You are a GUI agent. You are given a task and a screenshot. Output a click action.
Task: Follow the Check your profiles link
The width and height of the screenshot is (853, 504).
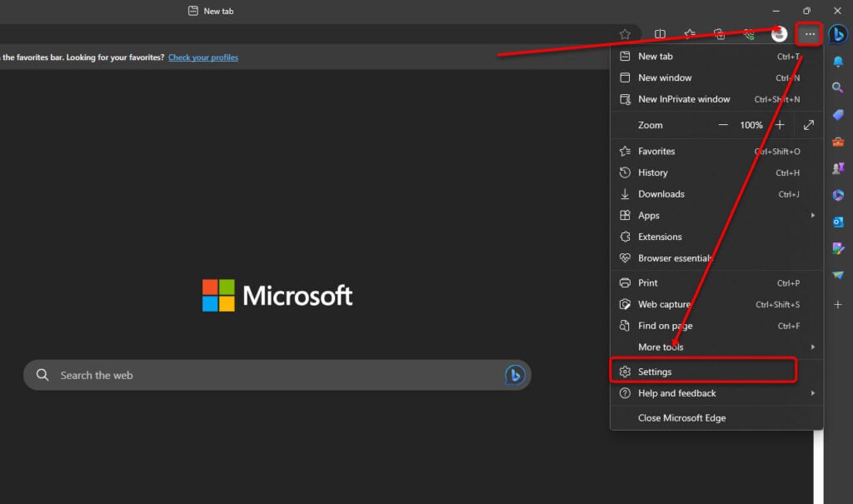[203, 57]
